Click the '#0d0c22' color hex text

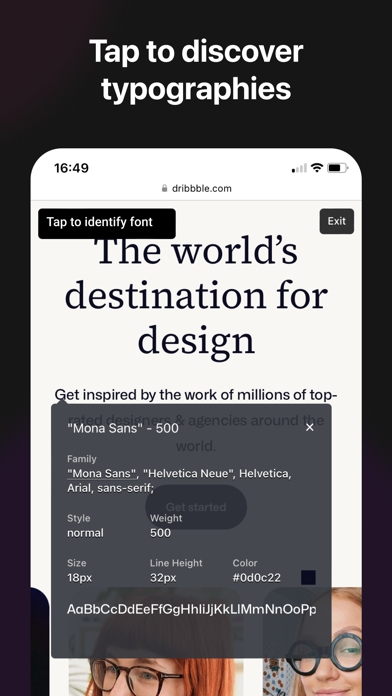coord(257,578)
